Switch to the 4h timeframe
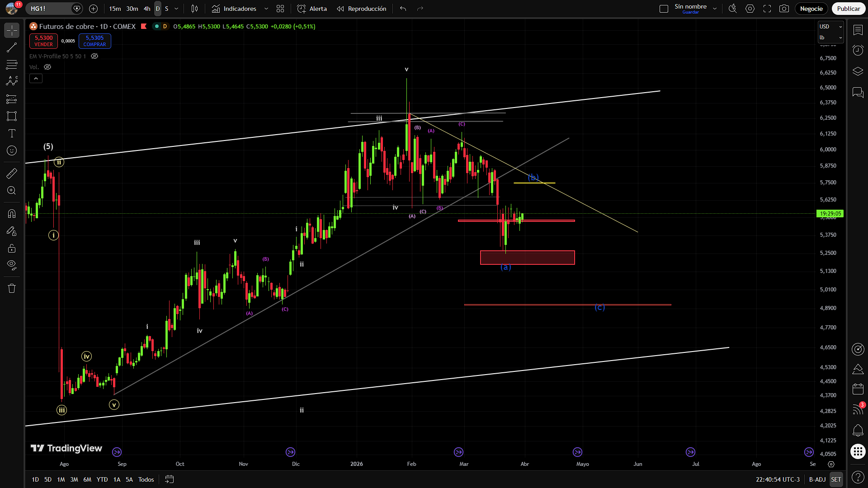868x488 pixels. click(x=147, y=9)
